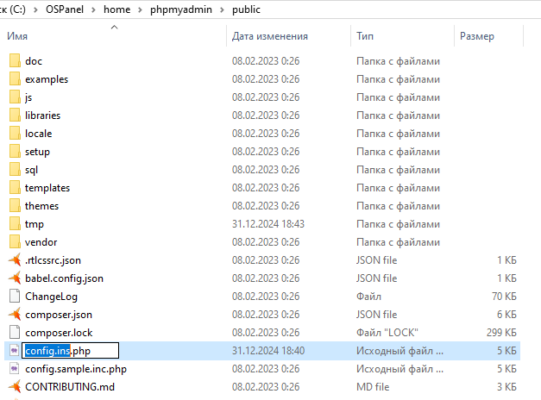Image resolution: width=541 pixels, height=400 pixels.
Task: Click the CONTRIBUTING.md file icon
Action: coord(15,387)
